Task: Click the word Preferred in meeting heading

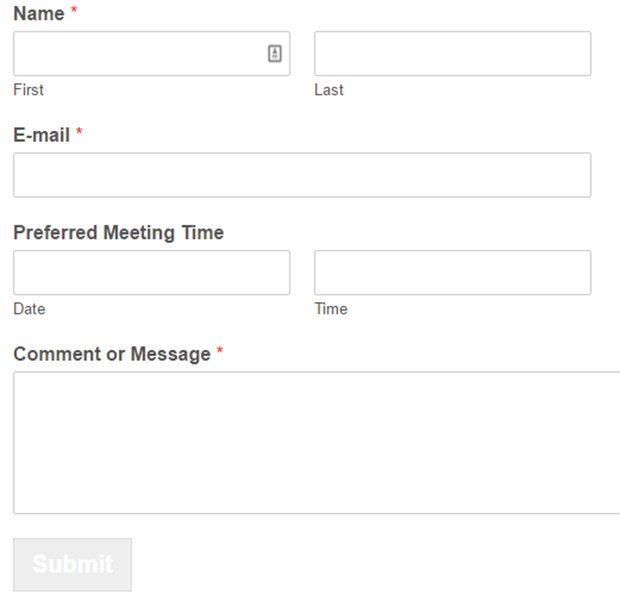Action: (55, 233)
